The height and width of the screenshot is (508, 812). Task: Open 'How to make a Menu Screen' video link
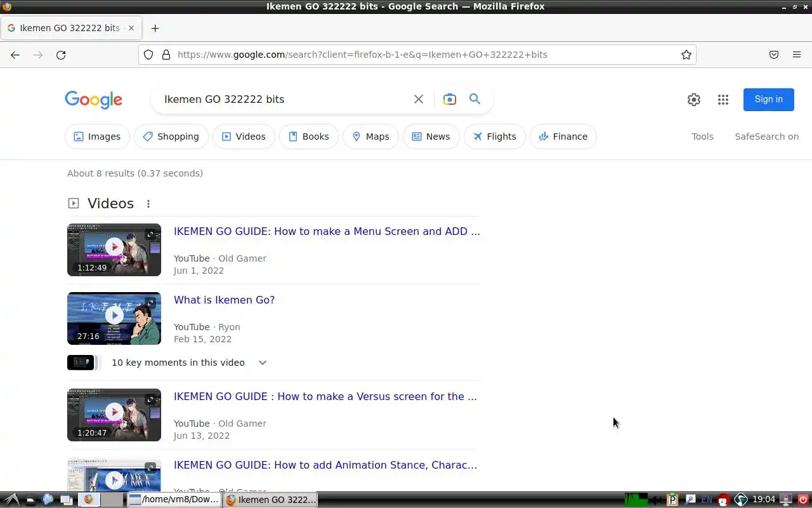pyautogui.click(x=327, y=231)
